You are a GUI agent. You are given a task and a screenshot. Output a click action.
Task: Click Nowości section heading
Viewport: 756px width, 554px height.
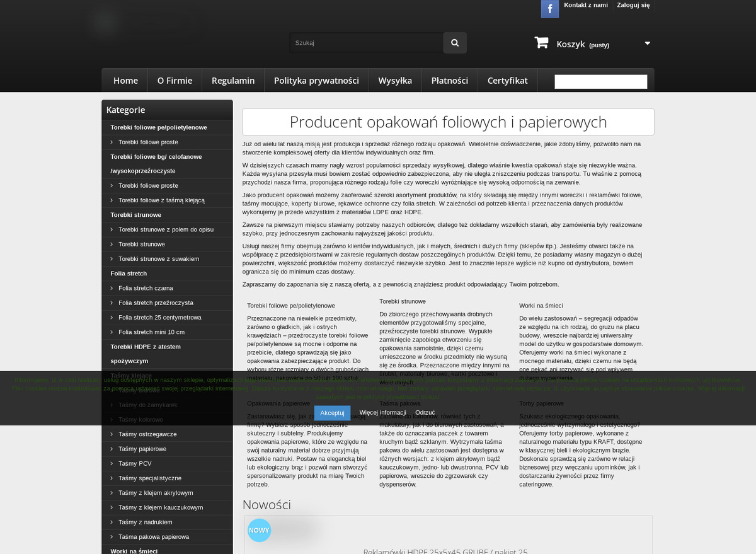[x=266, y=504]
